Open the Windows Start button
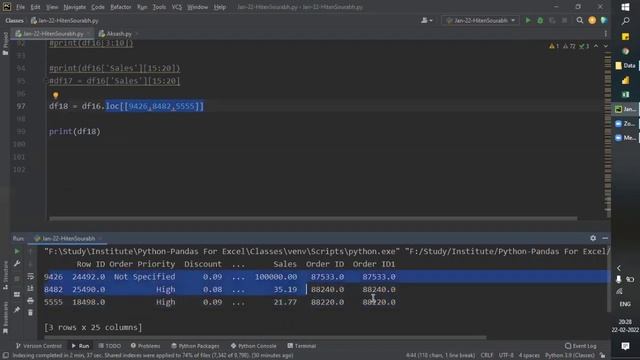This screenshot has width=640, height=360. [x=625, y=7]
